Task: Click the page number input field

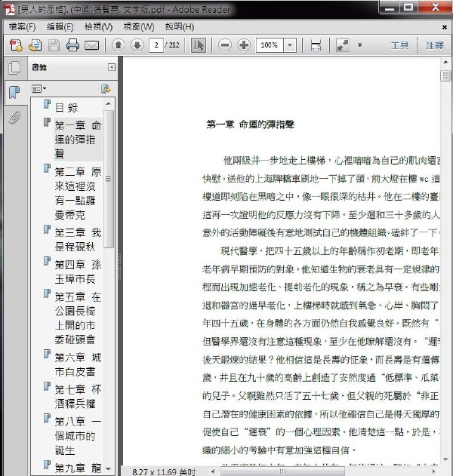Action: (156, 45)
